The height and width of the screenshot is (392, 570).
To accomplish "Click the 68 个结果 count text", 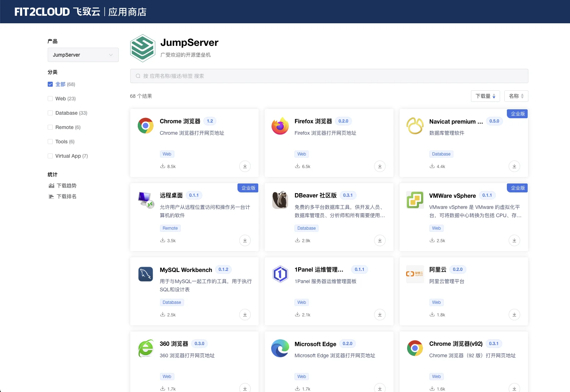I will click(x=141, y=96).
